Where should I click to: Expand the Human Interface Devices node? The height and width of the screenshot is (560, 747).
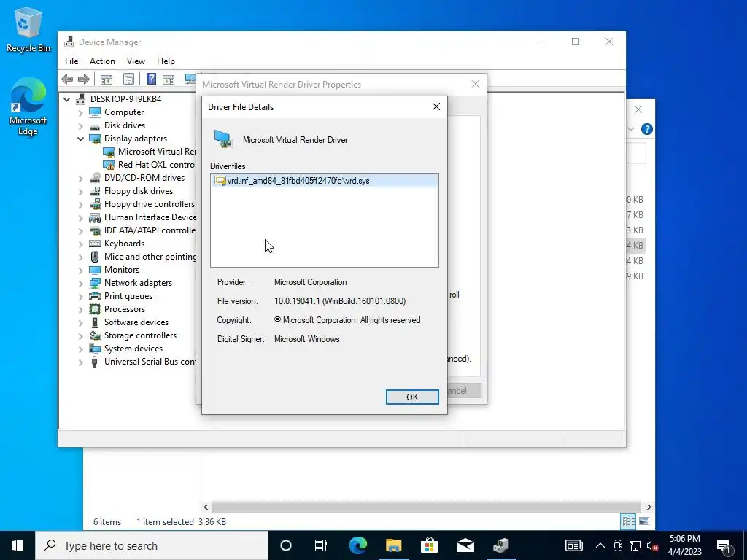(80, 217)
